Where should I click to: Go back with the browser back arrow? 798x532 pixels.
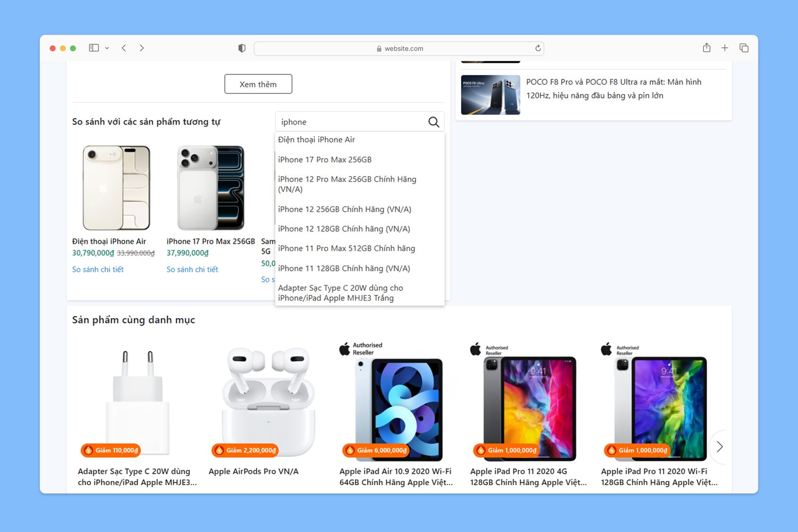click(x=124, y=48)
